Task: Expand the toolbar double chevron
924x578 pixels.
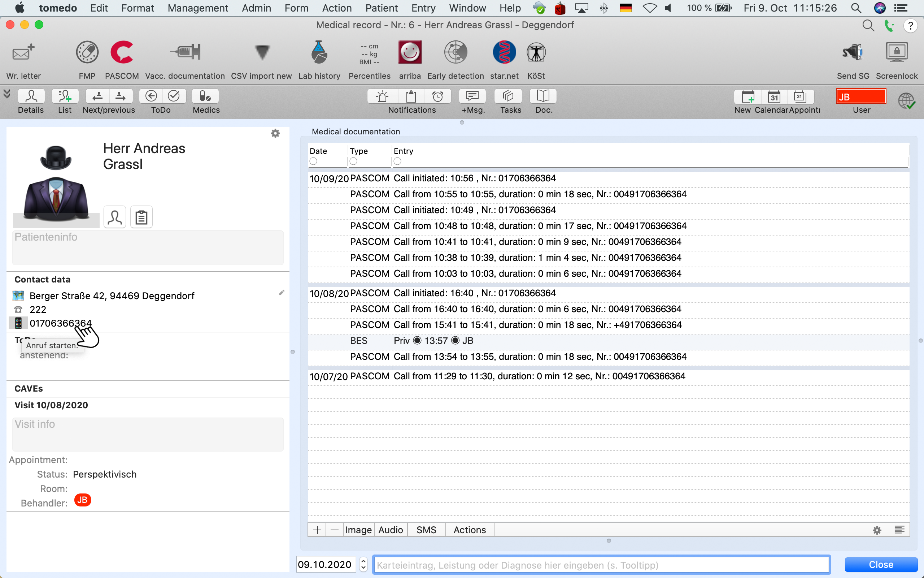Action: pyautogui.click(x=7, y=94)
